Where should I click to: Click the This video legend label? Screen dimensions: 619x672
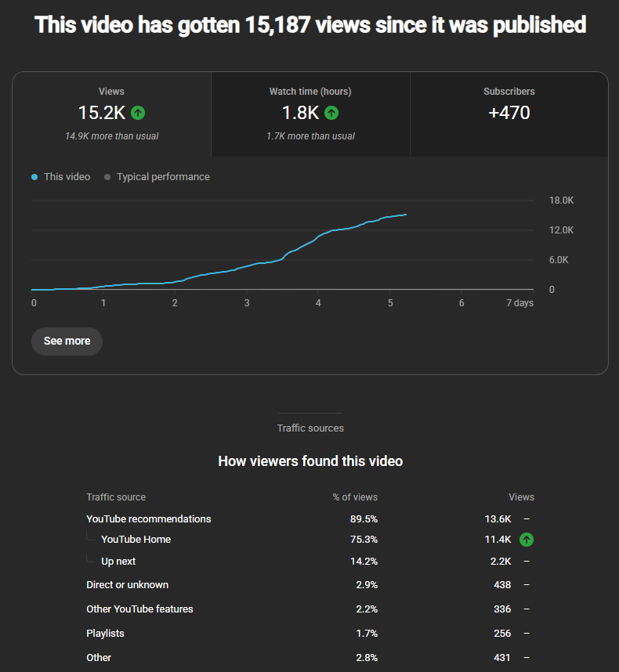click(x=67, y=176)
